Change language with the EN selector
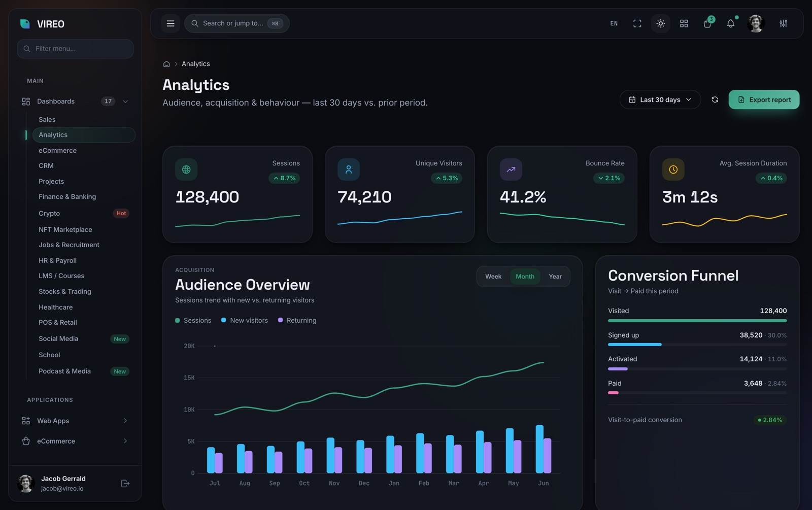The height and width of the screenshot is (510, 812). click(614, 23)
